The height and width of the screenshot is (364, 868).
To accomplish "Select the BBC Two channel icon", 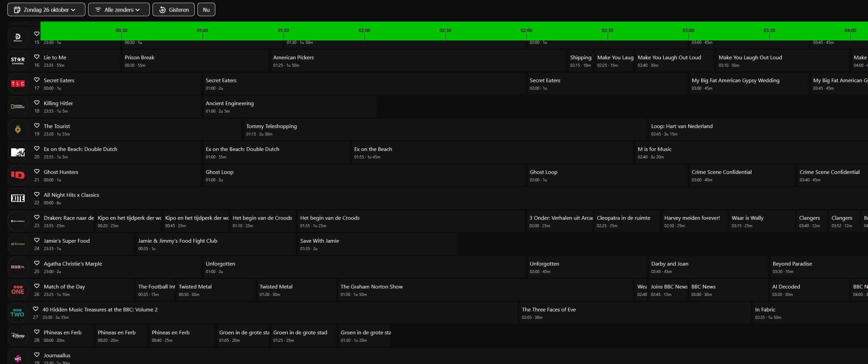I will pyautogui.click(x=17, y=313).
